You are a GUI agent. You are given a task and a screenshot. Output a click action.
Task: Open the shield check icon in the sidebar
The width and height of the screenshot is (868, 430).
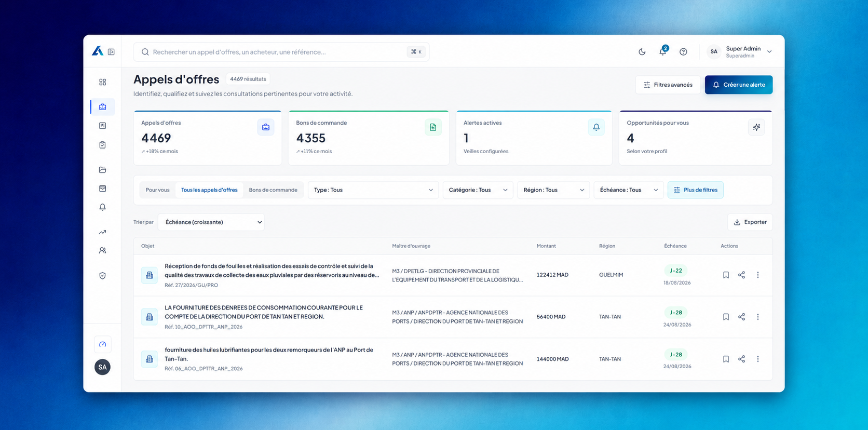coord(102,276)
